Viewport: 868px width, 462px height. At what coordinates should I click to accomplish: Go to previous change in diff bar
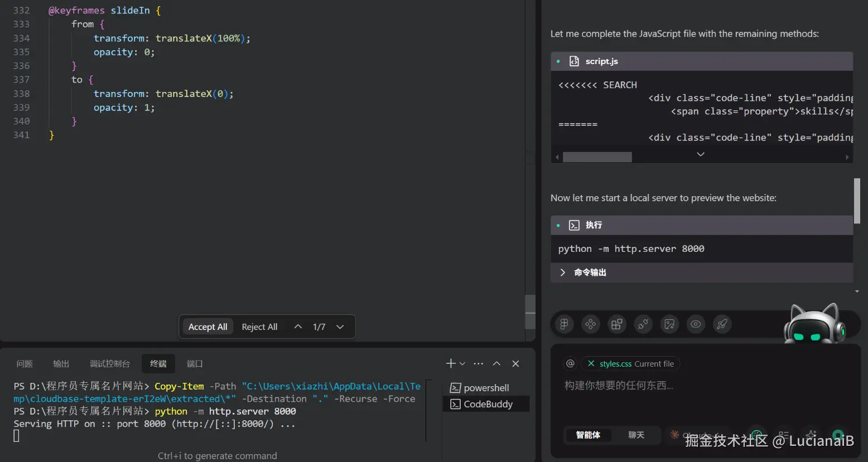pos(298,327)
